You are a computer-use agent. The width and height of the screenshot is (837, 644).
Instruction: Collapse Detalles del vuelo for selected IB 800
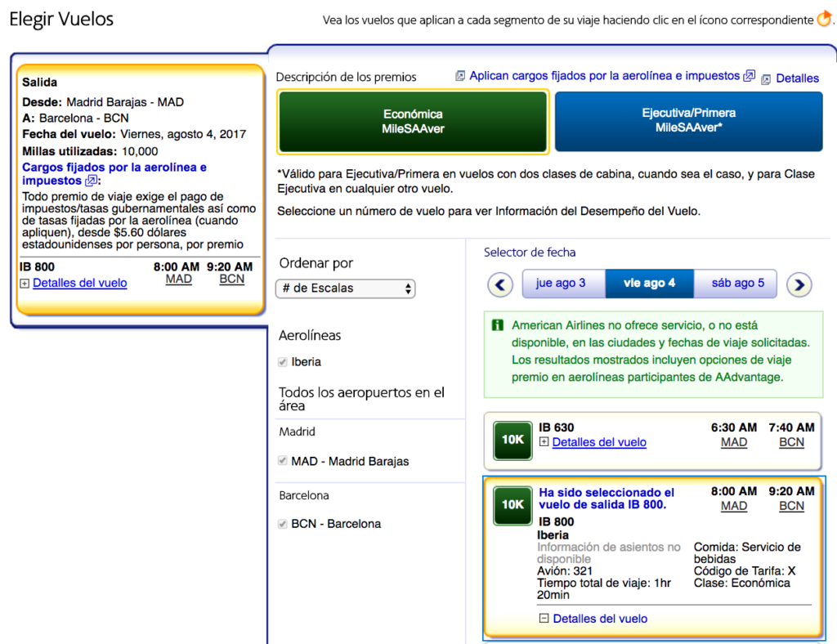(544, 618)
